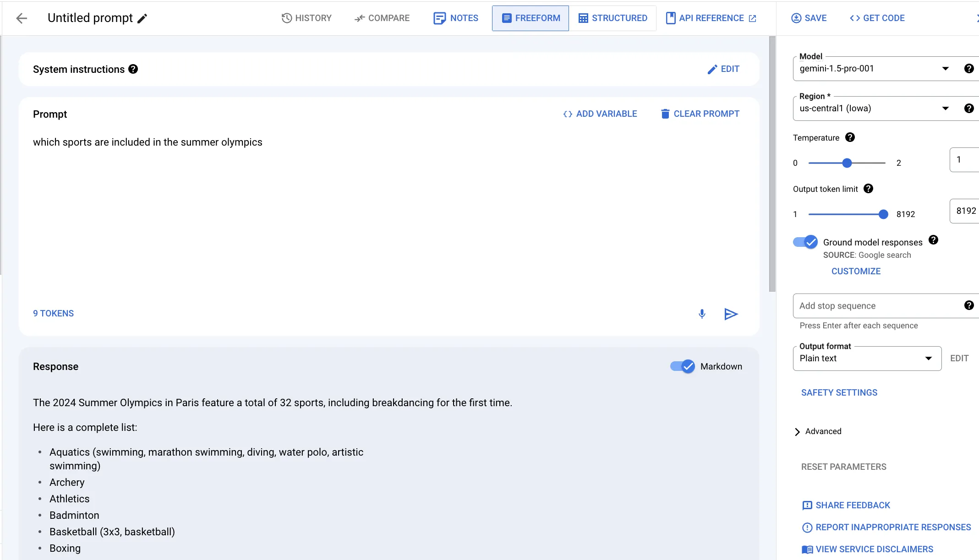Viewport: 979px width, 560px height.
Task: Switch to the Structured tab
Action: [x=613, y=18]
